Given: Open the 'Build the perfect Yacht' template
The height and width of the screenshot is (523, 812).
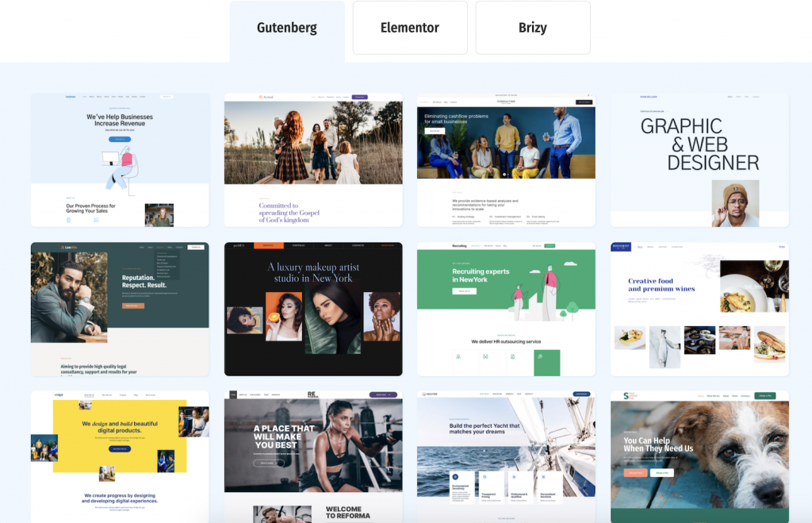Looking at the screenshot, I should [506, 456].
